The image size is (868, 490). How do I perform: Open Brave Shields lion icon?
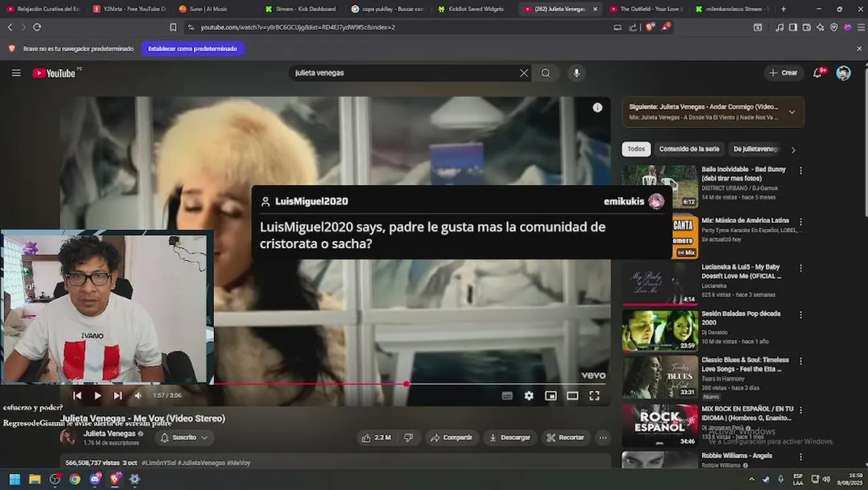(x=649, y=27)
